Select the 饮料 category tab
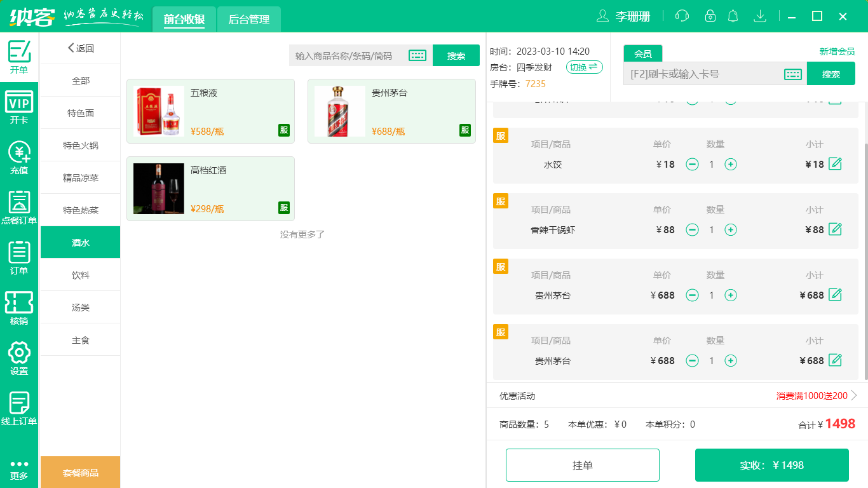The height and width of the screenshot is (488, 868). click(80, 274)
